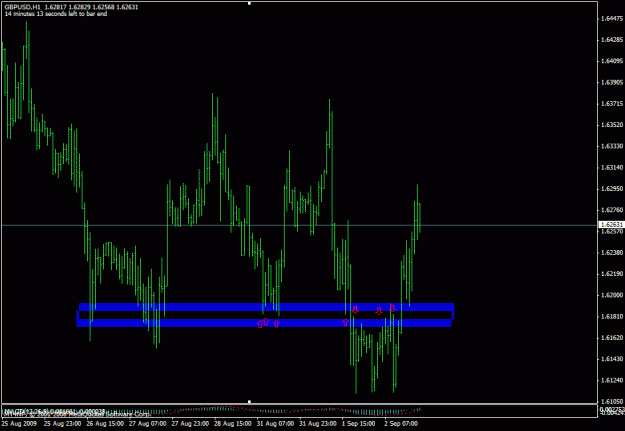The image size is (625, 431).
Task: Click the 1.61810 price axis label
Action: point(612,317)
